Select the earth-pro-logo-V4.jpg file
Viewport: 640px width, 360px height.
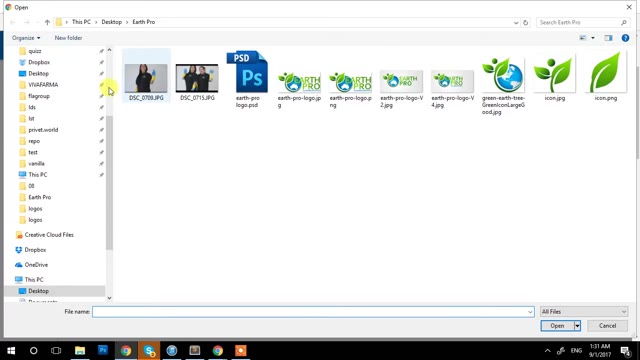(452, 81)
